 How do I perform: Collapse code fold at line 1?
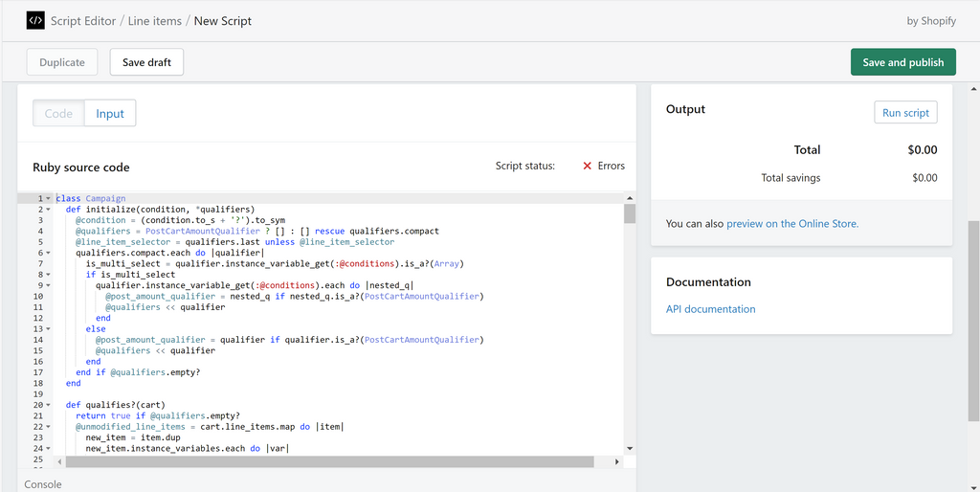point(48,199)
